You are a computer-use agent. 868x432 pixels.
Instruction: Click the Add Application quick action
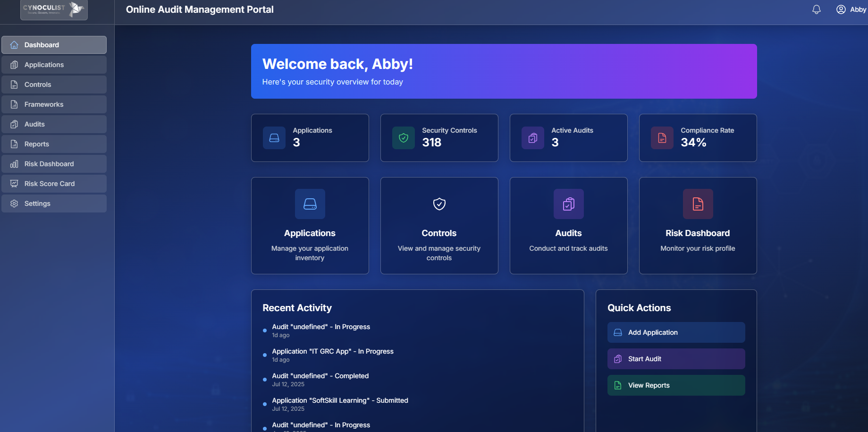click(x=675, y=332)
